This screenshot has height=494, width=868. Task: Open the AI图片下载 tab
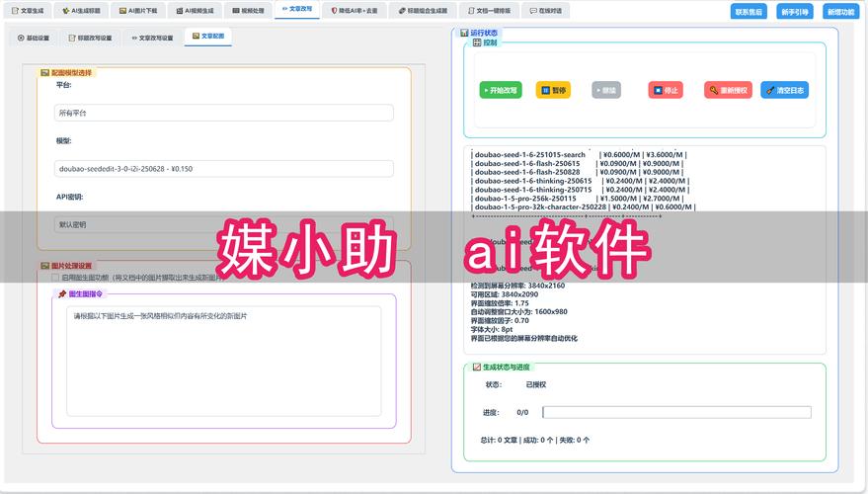[x=138, y=11]
